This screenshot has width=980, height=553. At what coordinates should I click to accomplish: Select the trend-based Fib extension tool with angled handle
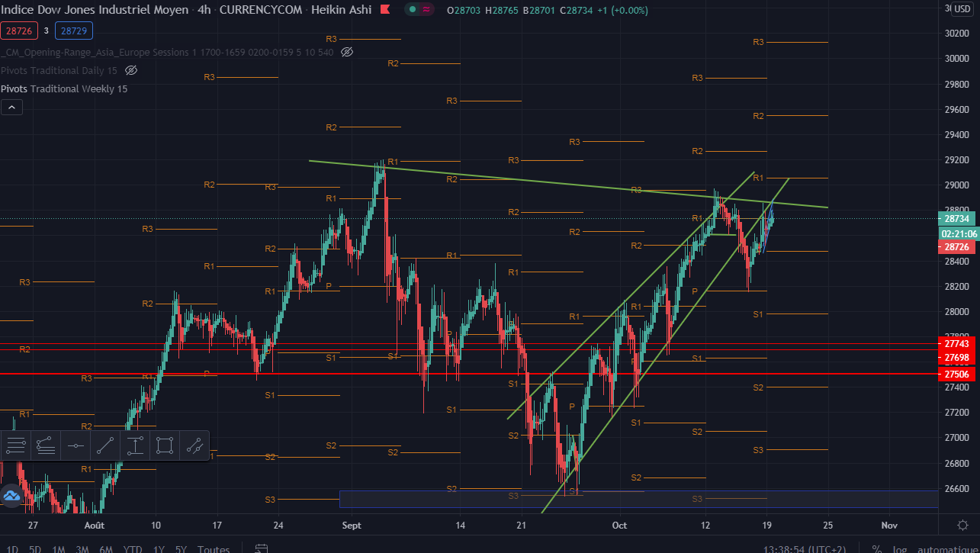click(x=45, y=445)
